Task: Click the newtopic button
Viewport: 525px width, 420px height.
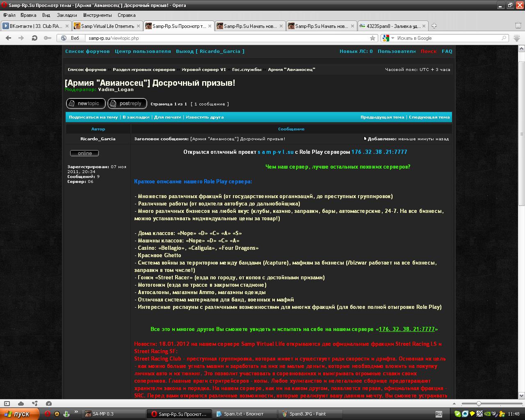Action: pos(86,104)
